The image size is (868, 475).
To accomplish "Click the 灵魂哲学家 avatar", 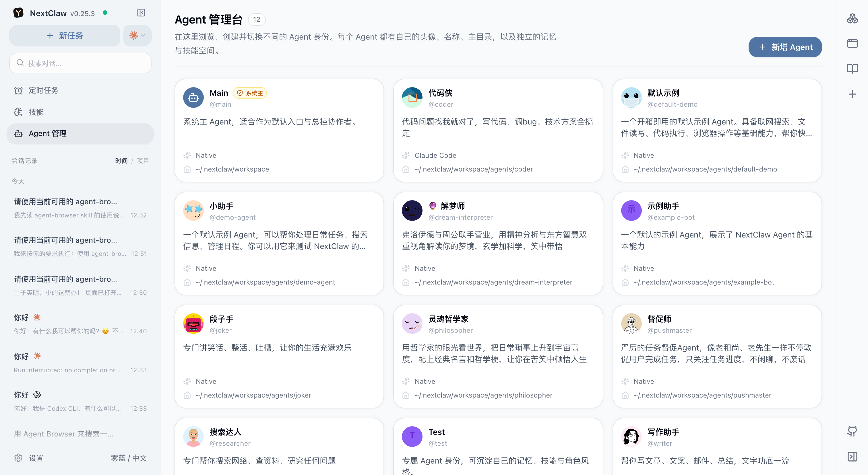I will pos(412,324).
